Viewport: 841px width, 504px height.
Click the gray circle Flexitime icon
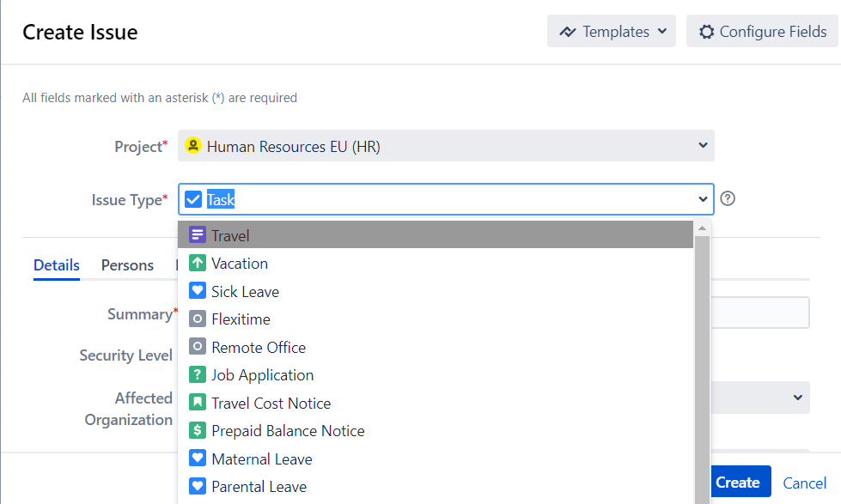tap(198, 319)
